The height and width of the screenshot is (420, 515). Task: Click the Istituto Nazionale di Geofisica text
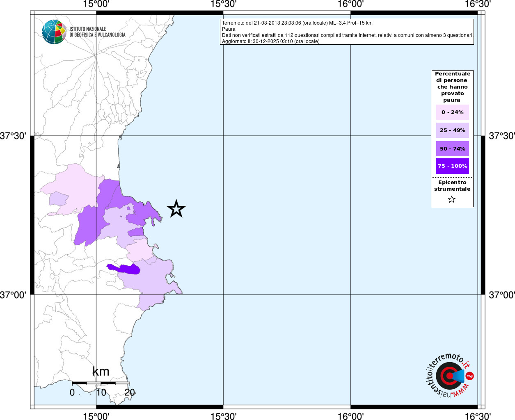point(97,32)
